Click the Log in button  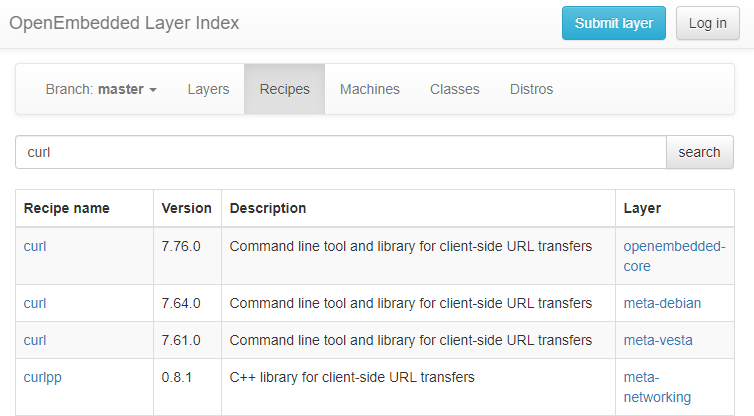(x=707, y=23)
